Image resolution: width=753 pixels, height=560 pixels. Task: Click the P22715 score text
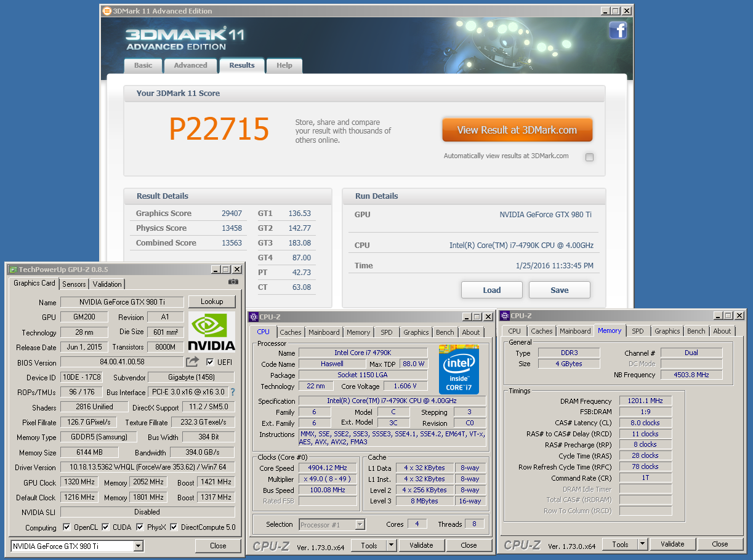219,129
